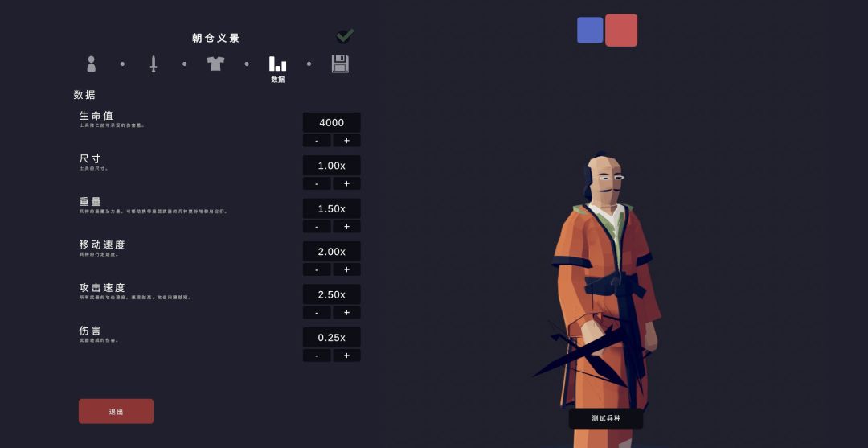Click the 尺寸 stat label

click(90, 159)
